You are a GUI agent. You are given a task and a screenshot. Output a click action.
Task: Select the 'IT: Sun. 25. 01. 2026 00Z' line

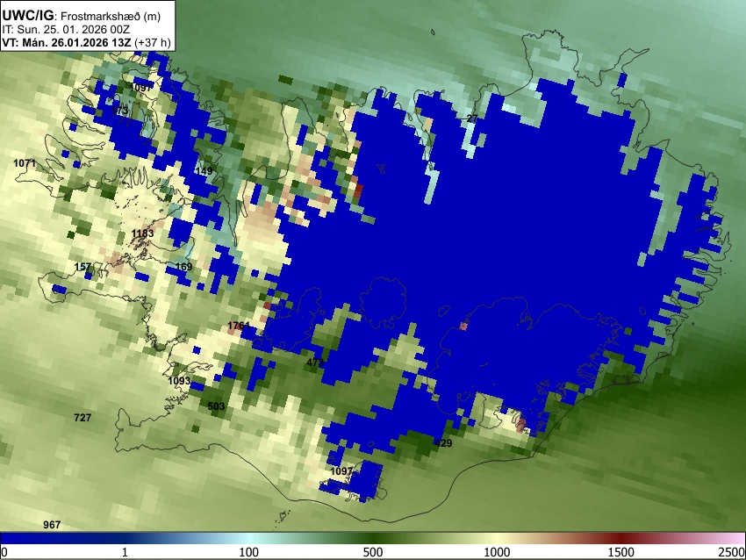tap(66, 29)
